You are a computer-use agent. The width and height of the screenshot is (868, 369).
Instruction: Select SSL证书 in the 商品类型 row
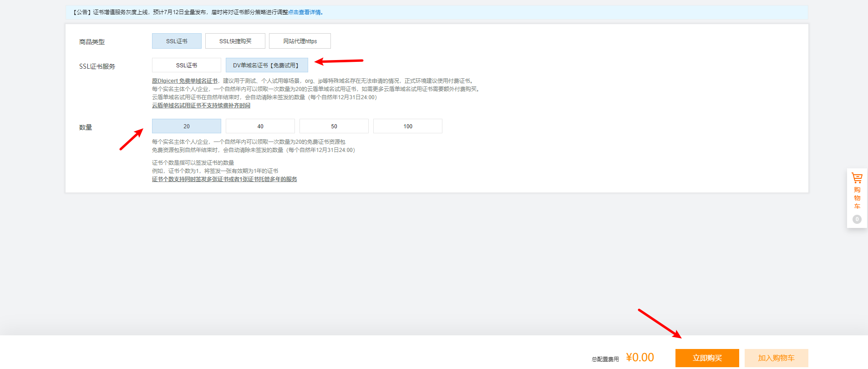point(177,41)
